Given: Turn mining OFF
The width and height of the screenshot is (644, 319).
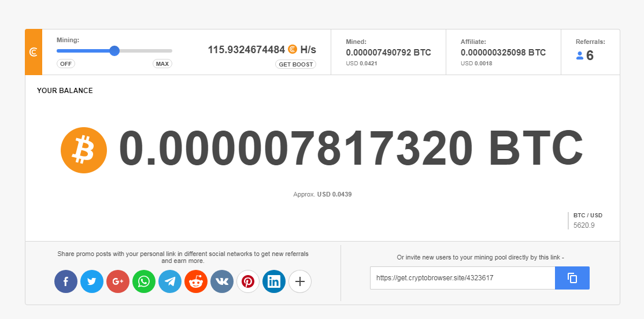Looking at the screenshot, I should coord(66,64).
